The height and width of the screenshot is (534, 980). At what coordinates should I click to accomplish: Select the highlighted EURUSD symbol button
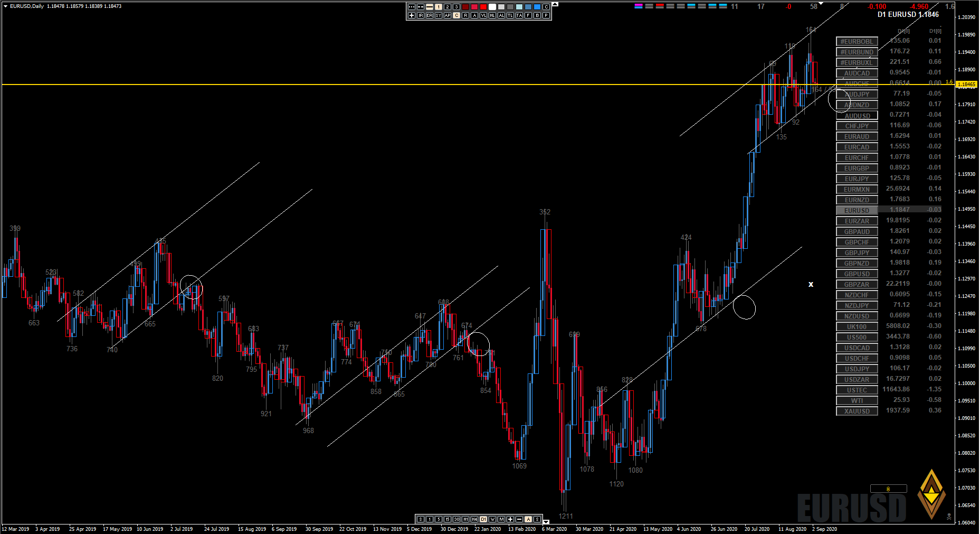tap(857, 210)
